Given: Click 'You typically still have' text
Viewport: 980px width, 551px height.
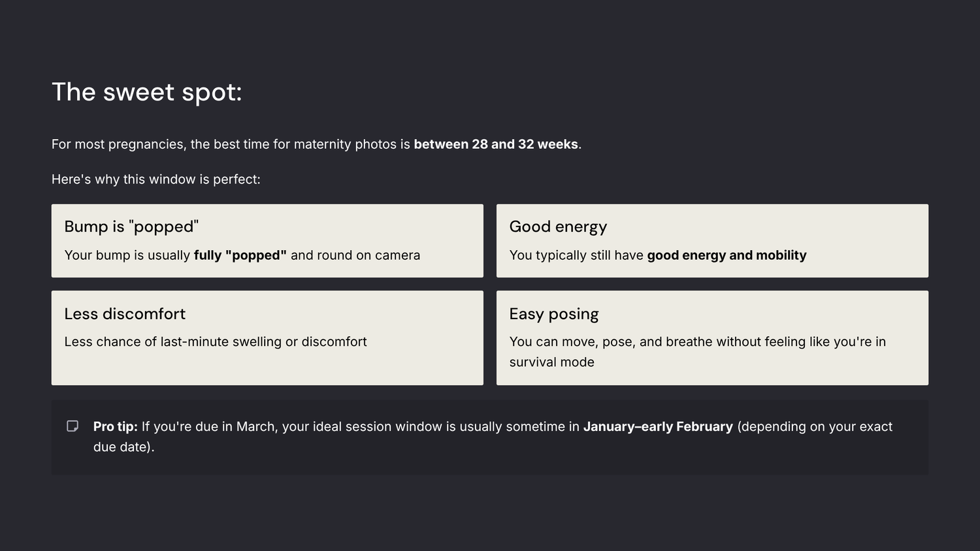Looking at the screenshot, I should 576,255.
